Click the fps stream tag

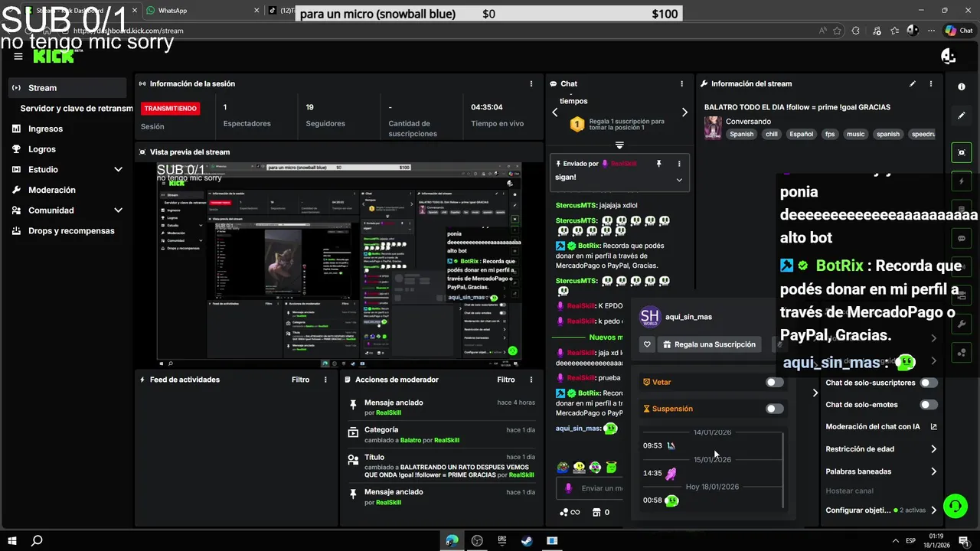(x=830, y=134)
